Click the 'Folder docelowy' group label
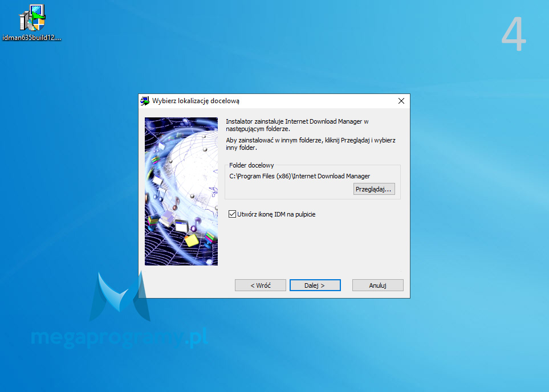Screen dimensions: 549x392 coord(251,165)
